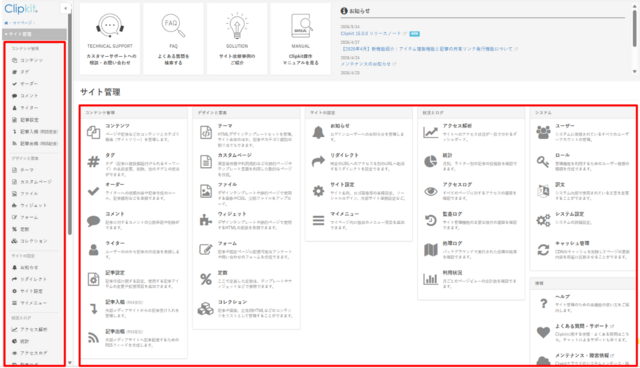Open the FAQ tile
640x368 pixels.
click(x=173, y=39)
